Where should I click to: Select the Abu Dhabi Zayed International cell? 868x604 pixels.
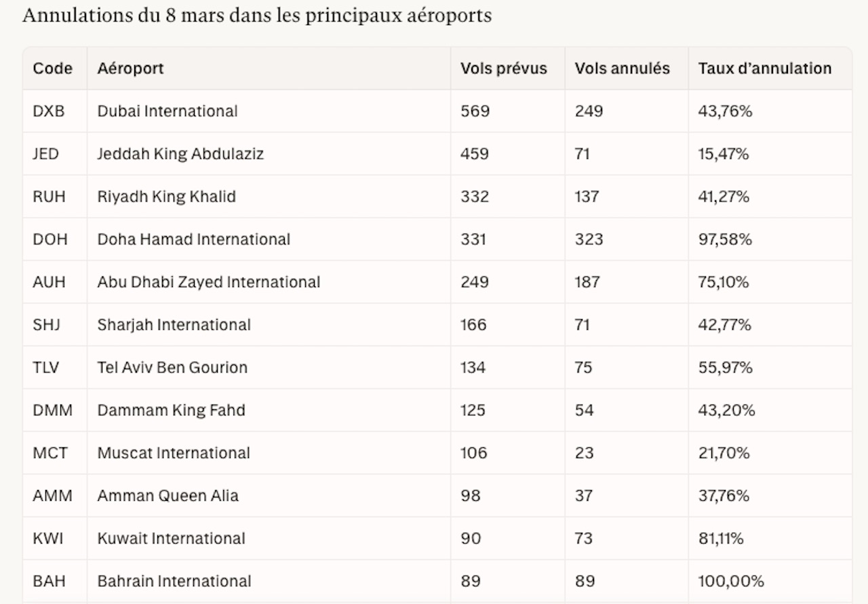[x=209, y=282]
